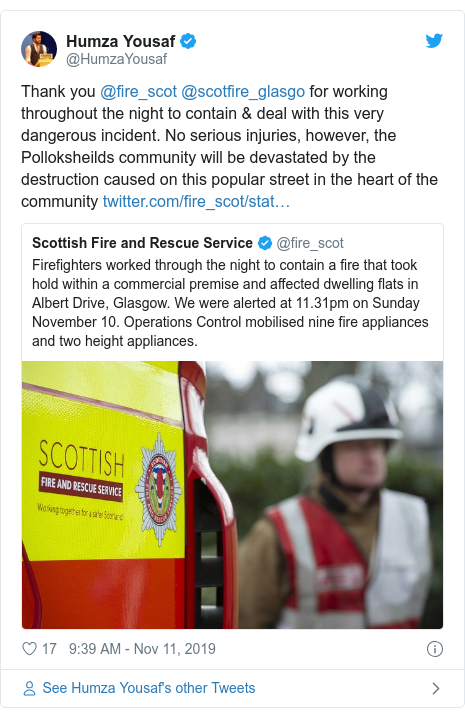465x717 pixels.
Task: Click the like count of 17
Action: [49, 649]
